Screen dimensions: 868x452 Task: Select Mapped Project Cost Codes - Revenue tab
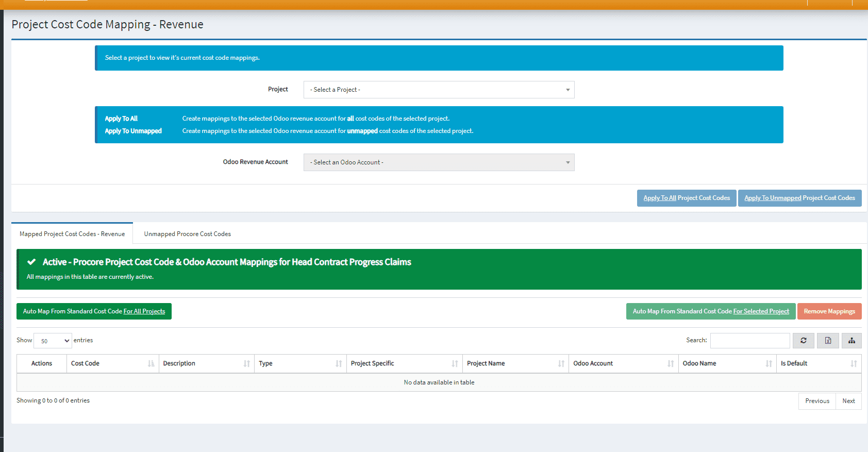point(72,234)
